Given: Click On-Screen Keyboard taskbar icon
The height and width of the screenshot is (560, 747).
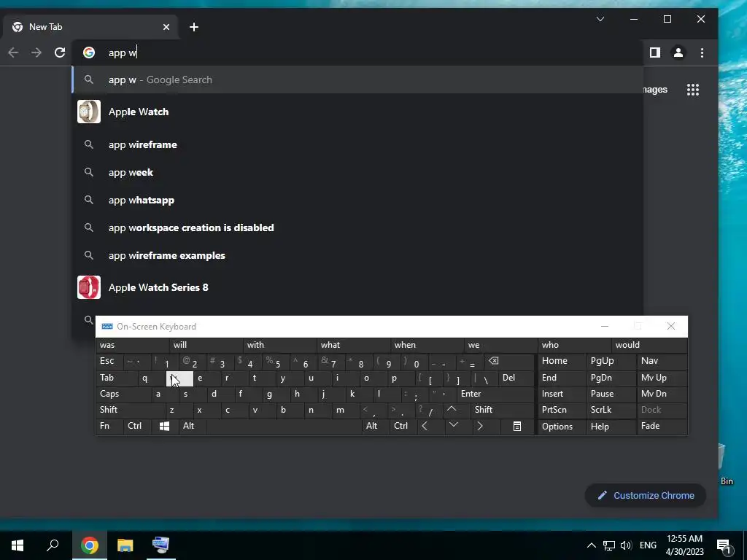Looking at the screenshot, I should click(x=161, y=545).
